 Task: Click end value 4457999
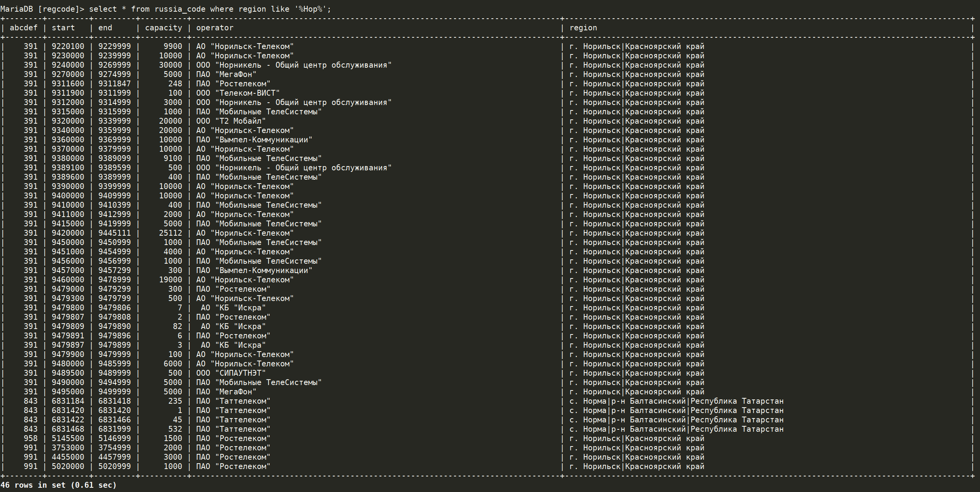click(x=115, y=457)
